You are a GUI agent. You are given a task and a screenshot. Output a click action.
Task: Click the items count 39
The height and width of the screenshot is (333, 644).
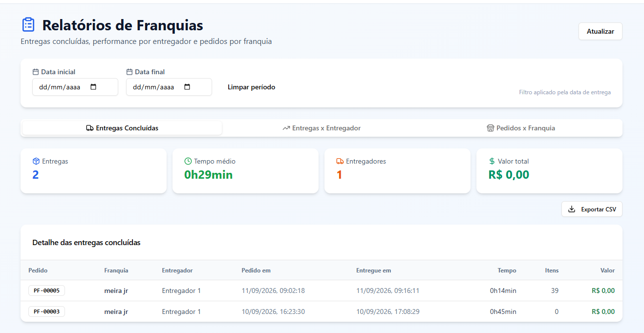555,291
